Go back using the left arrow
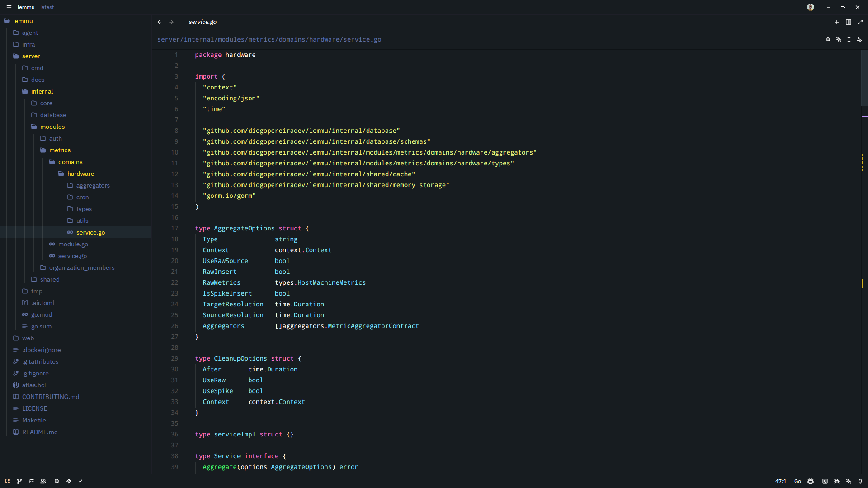Image resolution: width=868 pixels, height=488 pixels. pos(160,22)
